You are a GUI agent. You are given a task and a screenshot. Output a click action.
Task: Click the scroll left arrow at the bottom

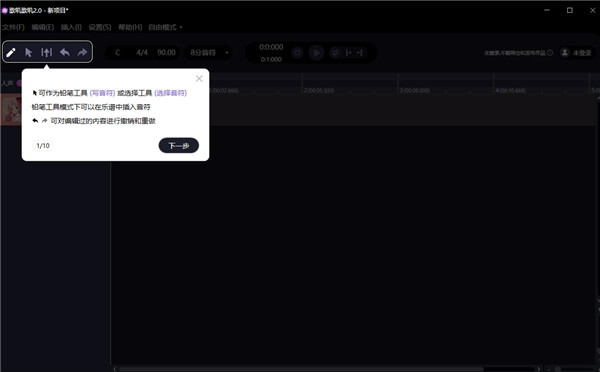tap(115, 369)
